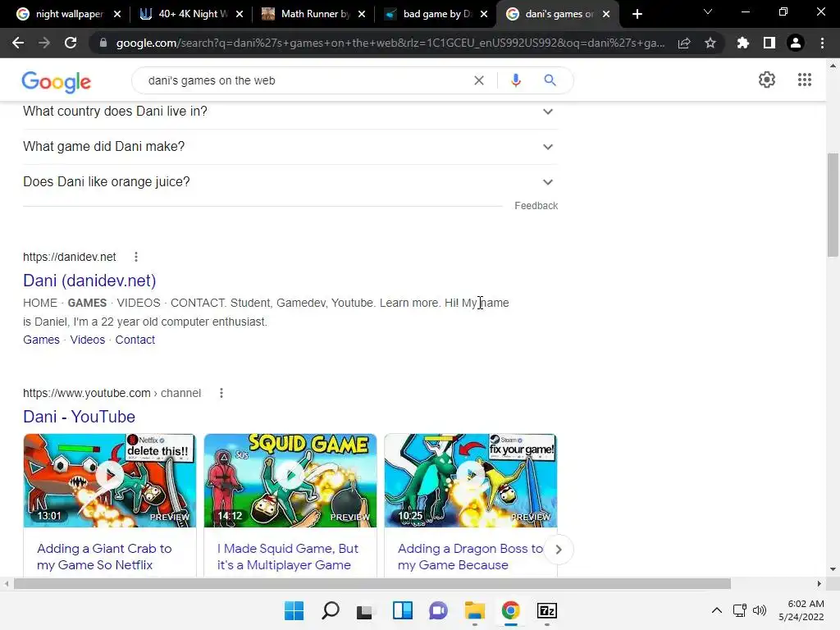
Task: Open Videos sitelink under danidev.net
Action: (87, 340)
